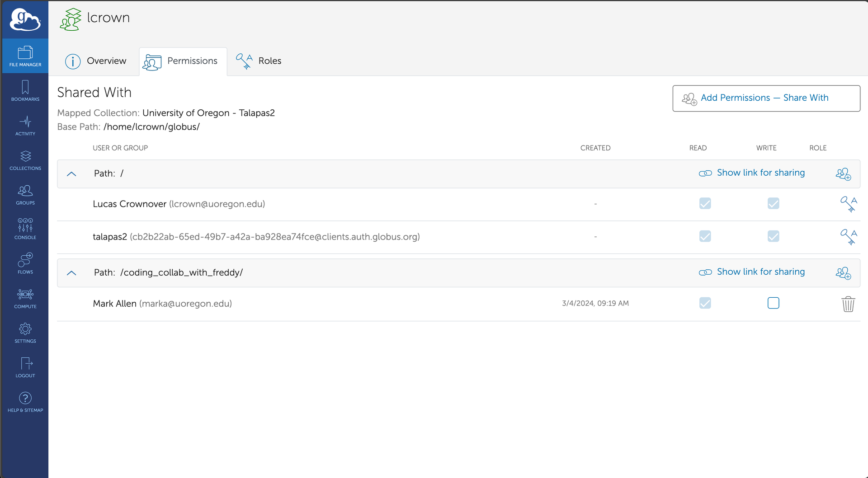This screenshot has height=478, width=868.
Task: Switch to the Roles tab
Action: [x=259, y=61]
